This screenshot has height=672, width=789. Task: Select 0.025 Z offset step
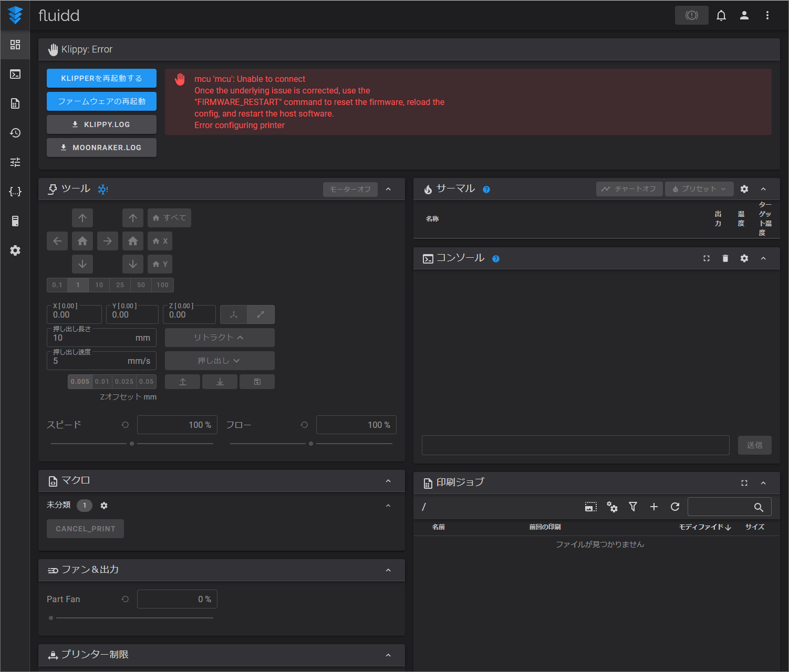[x=124, y=382]
